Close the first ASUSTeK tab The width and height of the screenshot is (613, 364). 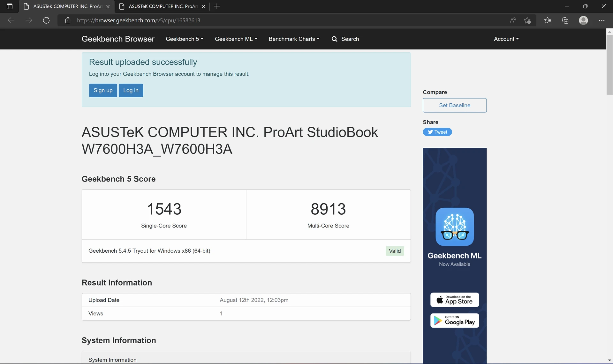(108, 6)
